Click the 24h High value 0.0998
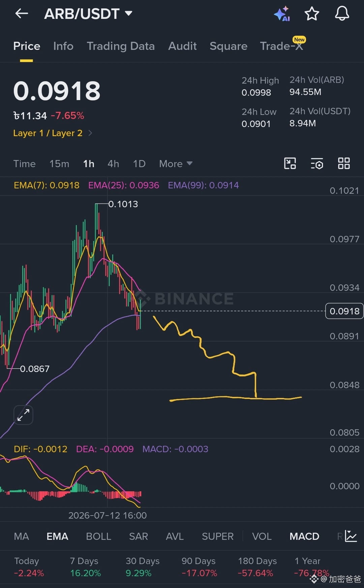The width and height of the screenshot is (364, 588). point(256,93)
